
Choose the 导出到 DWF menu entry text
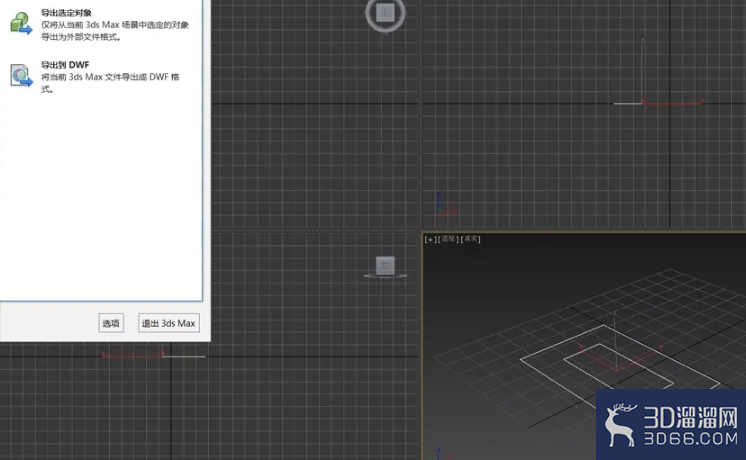tap(65, 65)
